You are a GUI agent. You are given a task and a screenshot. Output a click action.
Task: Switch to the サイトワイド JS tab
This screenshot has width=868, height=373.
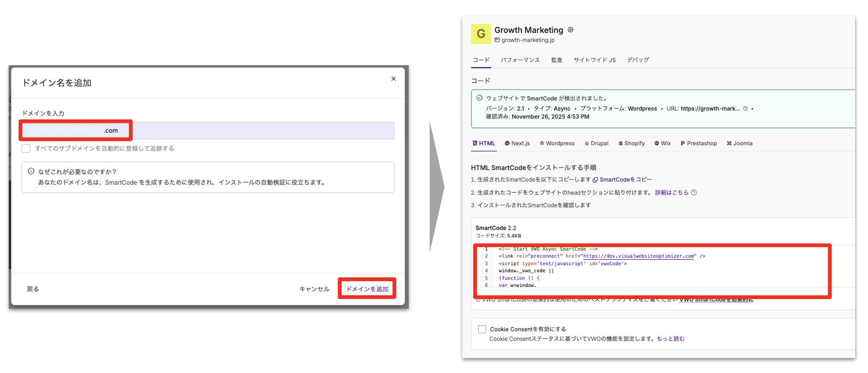595,60
